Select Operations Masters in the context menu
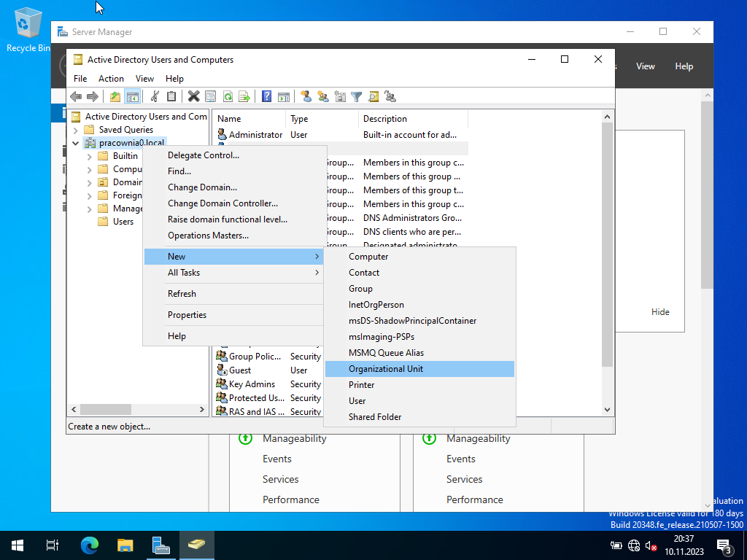Image resolution: width=747 pixels, height=560 pixels. (233, 236)
